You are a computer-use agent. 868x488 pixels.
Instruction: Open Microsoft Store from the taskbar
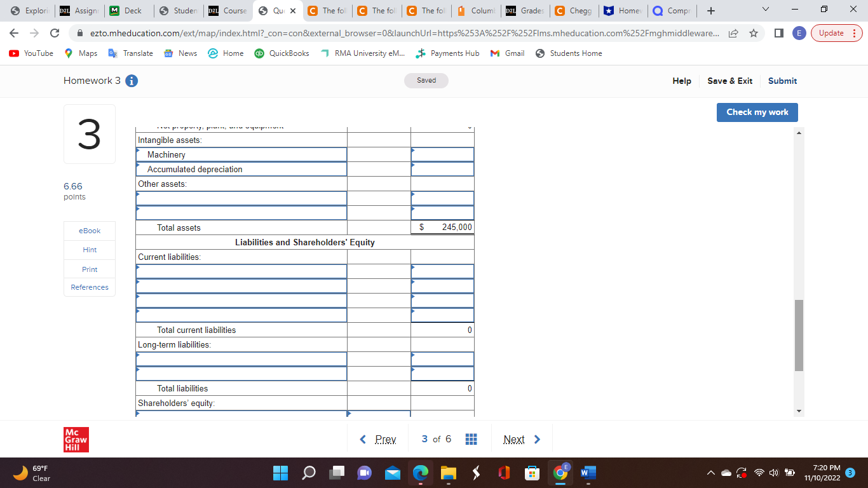pos(532,473)
